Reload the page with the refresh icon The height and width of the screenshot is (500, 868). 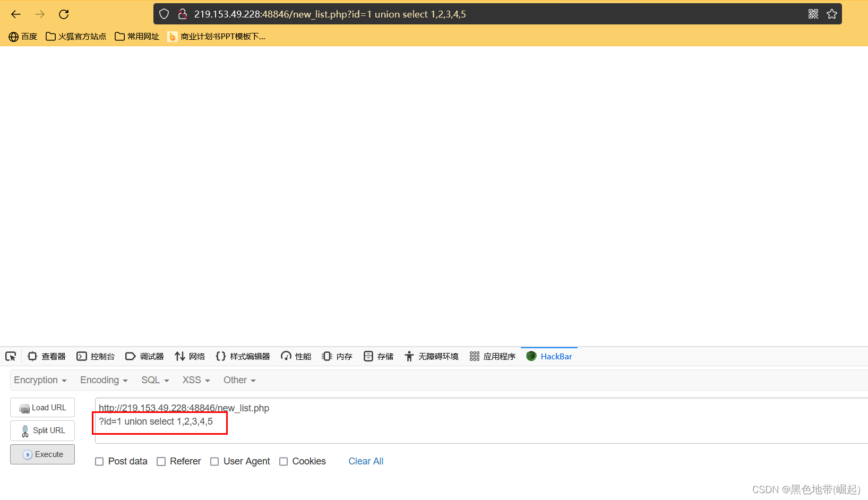pyautogui.click(x=64, y=14)
